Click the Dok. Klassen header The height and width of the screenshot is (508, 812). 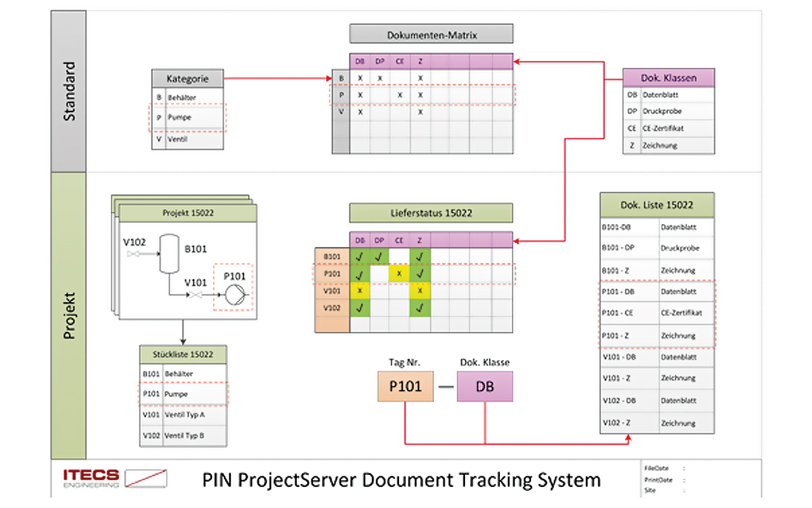pos(669,77)
